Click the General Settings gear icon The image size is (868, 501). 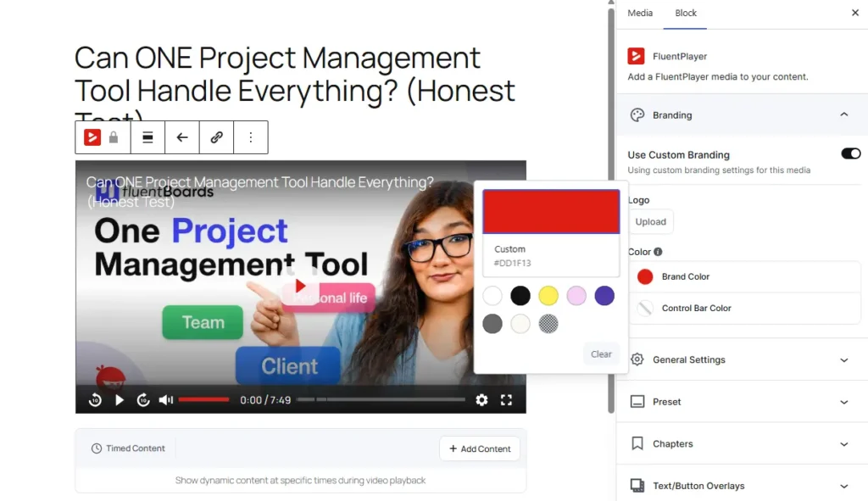(x=637, y=359)
